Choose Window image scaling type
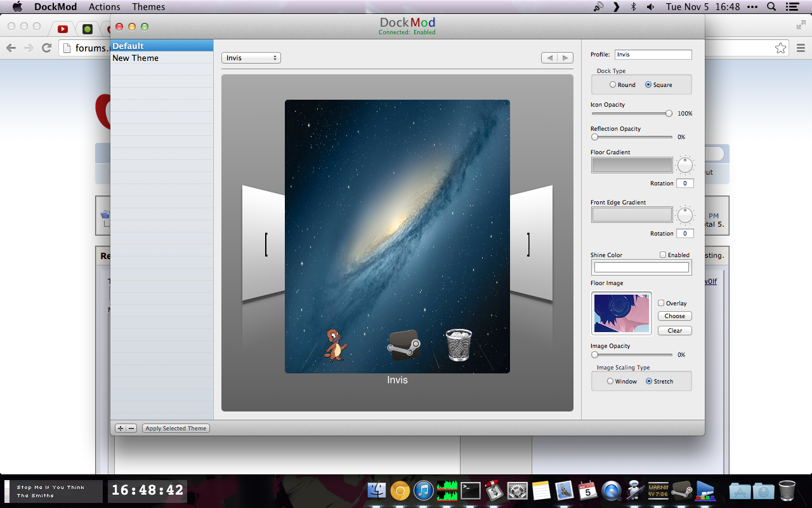The width and height of the screenshot is (812, 508). pyautogui.click(x=622, y=381)
